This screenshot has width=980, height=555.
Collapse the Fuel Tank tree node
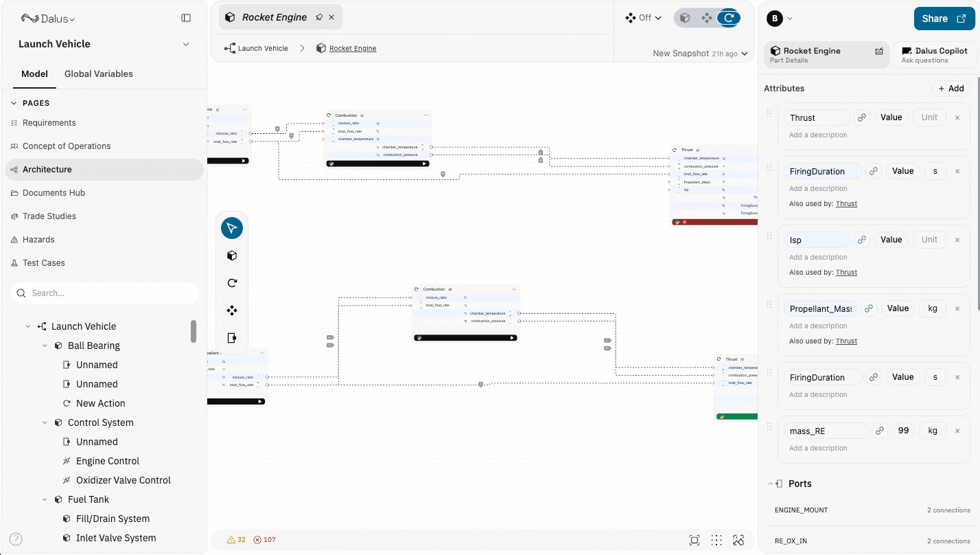45,500
